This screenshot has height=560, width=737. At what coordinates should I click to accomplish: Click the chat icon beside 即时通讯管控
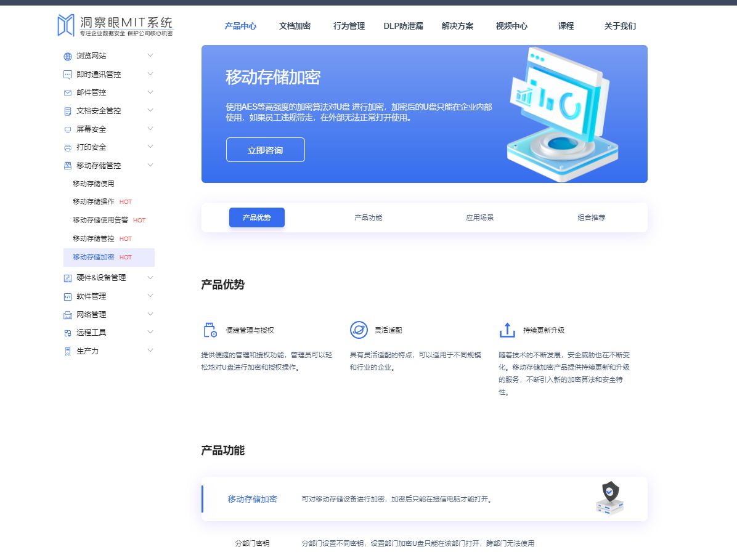click(x=68, y=75)
